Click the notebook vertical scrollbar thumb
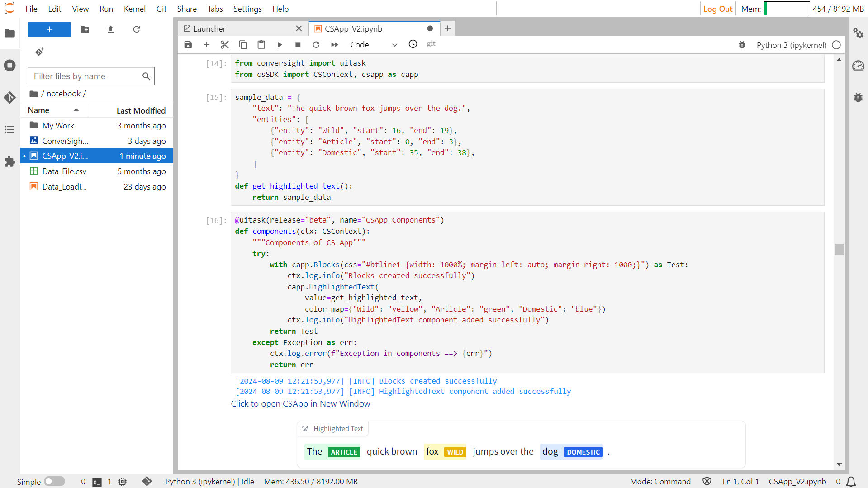The width and height of the screenshot is (868, 488). coord(839,249)
